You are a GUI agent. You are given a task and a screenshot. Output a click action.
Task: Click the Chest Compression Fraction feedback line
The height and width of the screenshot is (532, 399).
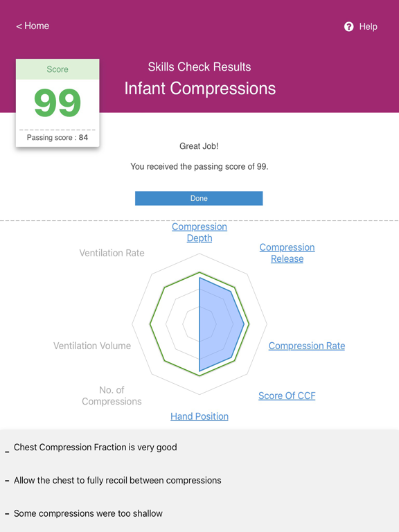[96, 447]
